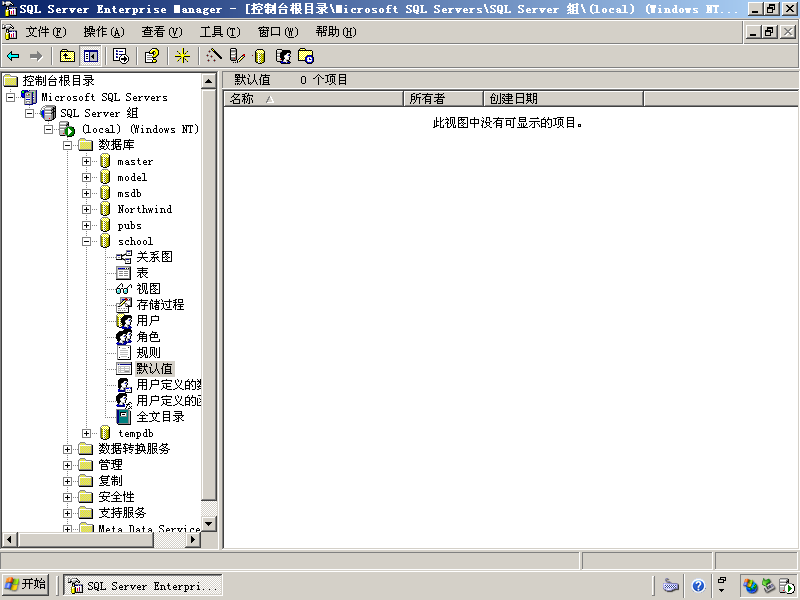800x600 pixels.
Task: Run a Wizard toolbar icon
Action: (x=214, y=56)
